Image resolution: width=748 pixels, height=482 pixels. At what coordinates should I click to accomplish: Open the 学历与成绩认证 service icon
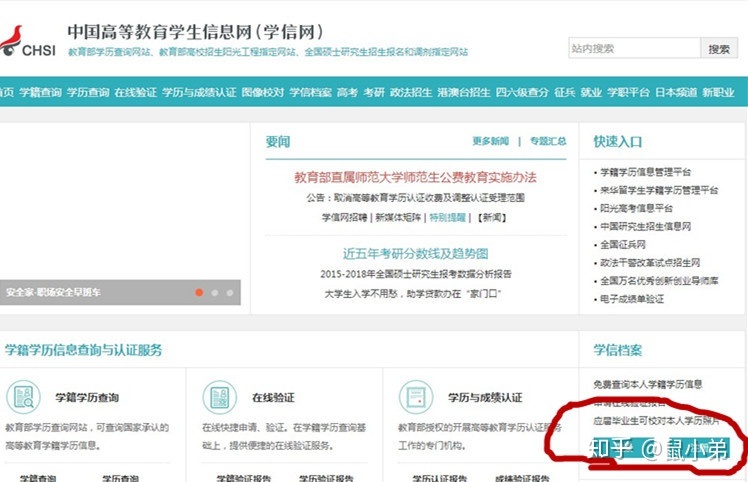[416, 397]
